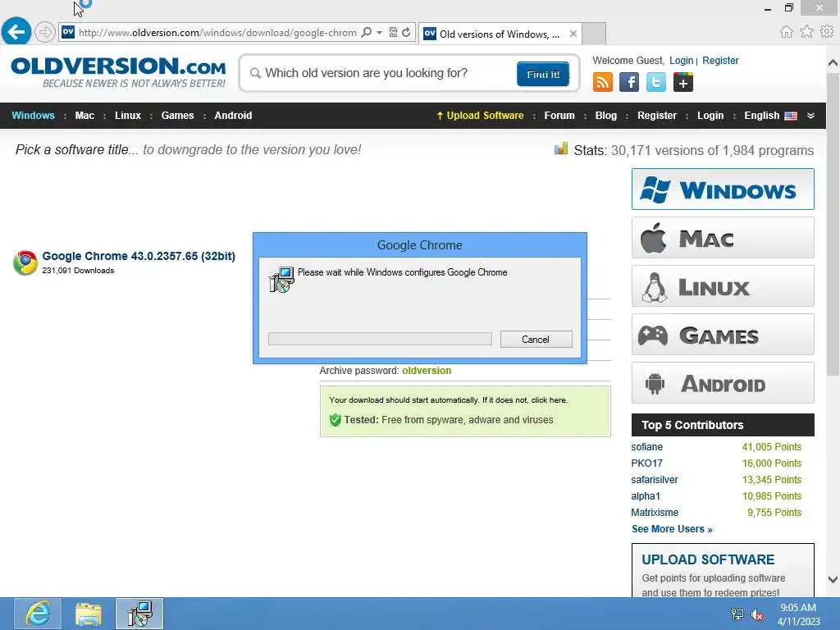Image resolution: width=840 pixels, height=630 pixels.
Task: Click the installer progress bar
Action: pos(380,339)
